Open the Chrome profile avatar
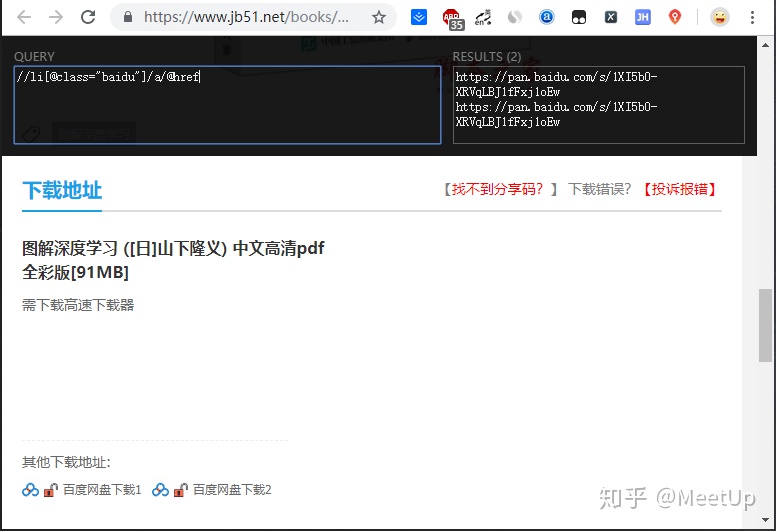 [x=720, y=17]
